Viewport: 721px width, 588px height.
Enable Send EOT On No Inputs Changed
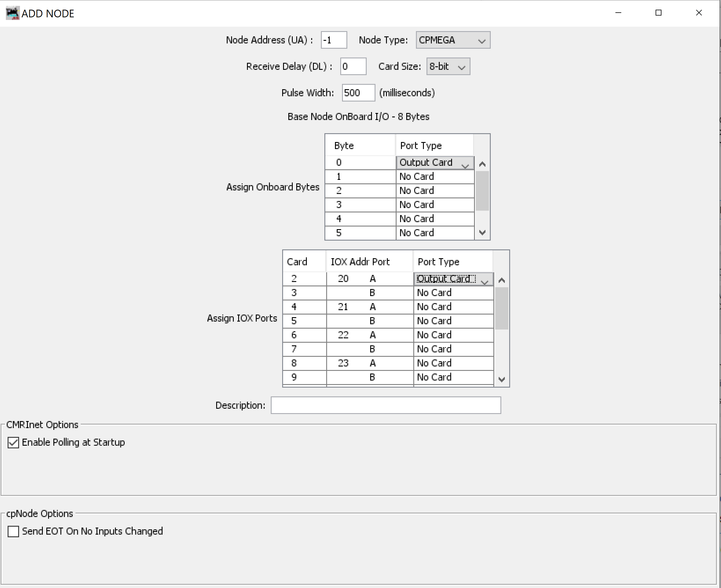(13, 531)
